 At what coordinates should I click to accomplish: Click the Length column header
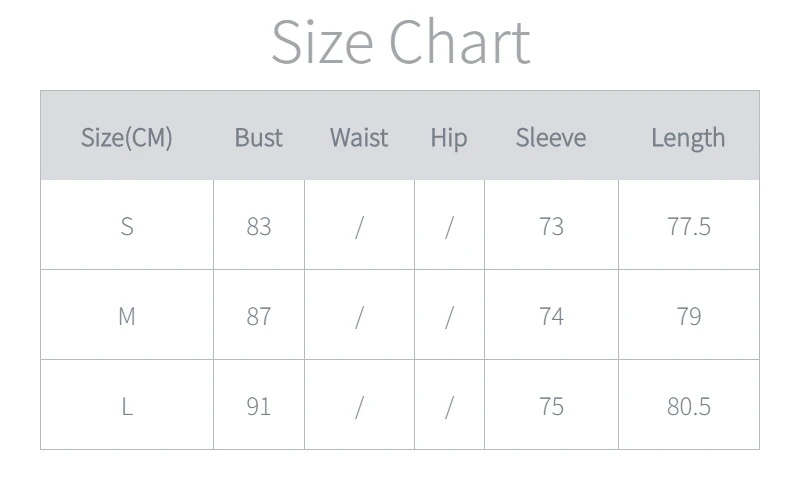(688, 137)
